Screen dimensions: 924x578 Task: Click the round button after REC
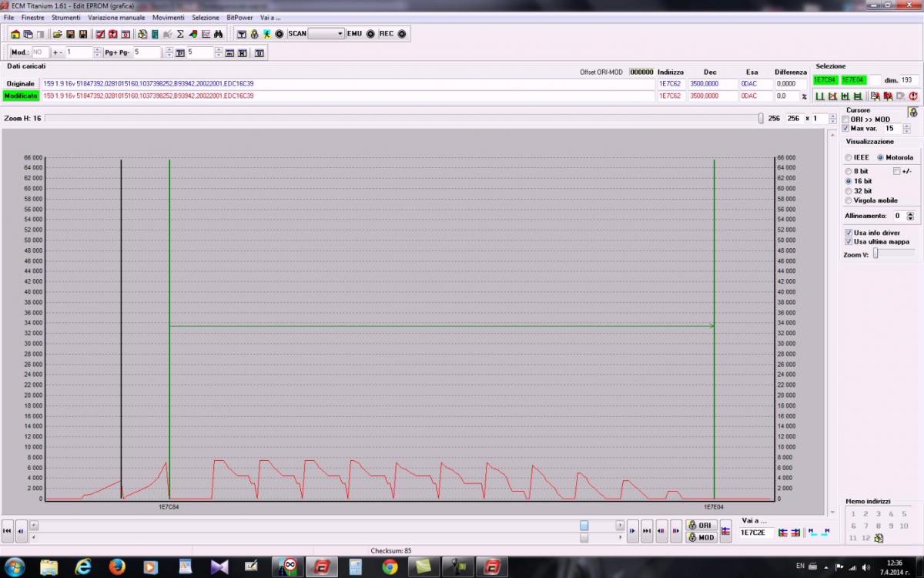coord(402,34)
